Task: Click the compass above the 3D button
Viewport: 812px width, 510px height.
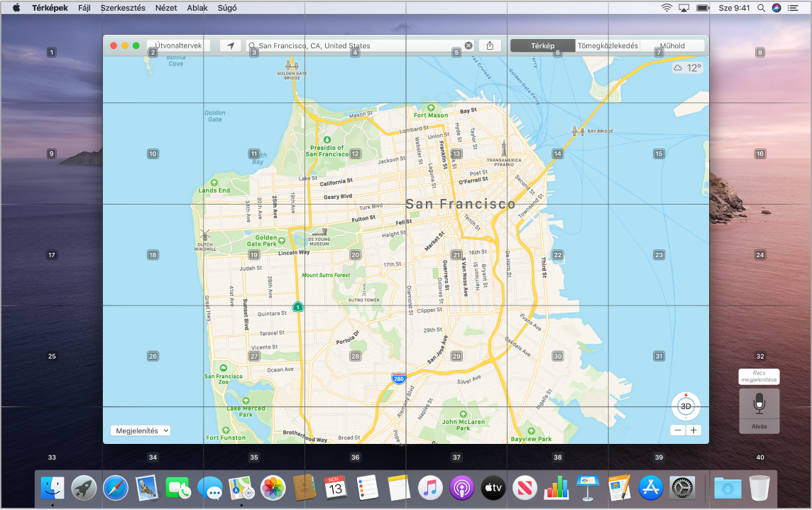Action: click(x=686, y=394)
